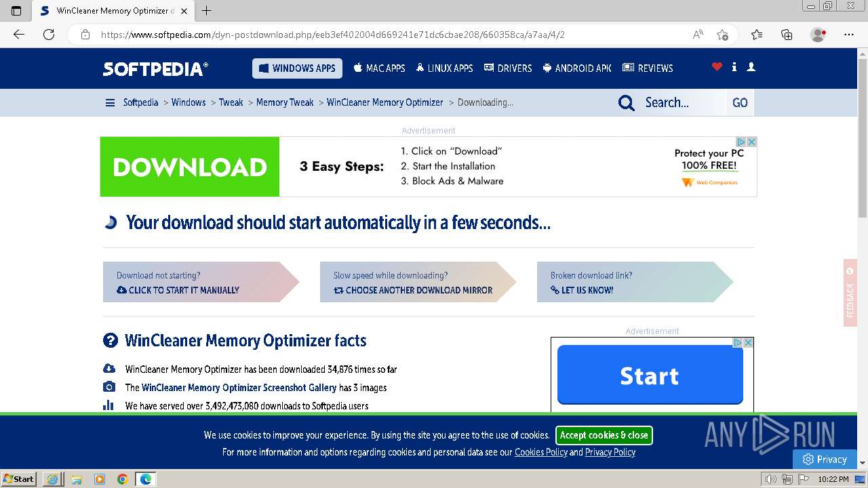Accept cookies and close the banner
Image resolution: width=868 pixels, height=488 pixels.
(x=604, y=435)
